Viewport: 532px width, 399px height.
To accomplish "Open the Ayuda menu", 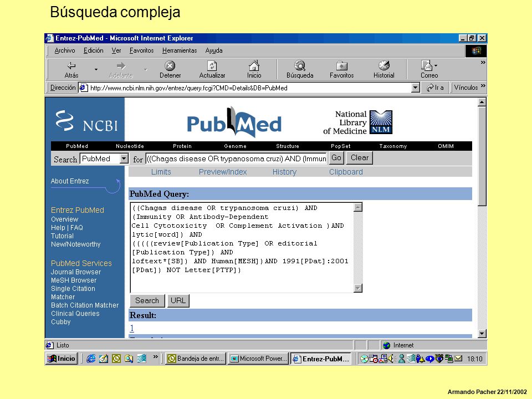I will [214, 50].
